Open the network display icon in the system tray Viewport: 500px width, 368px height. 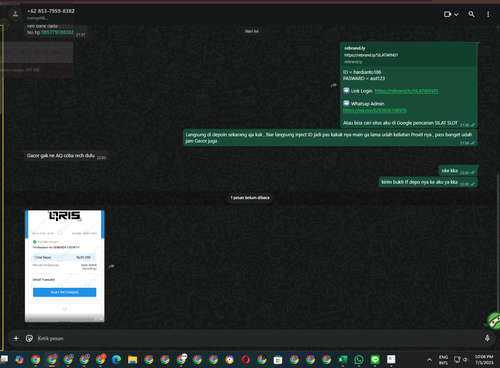[x=457, y=360]
